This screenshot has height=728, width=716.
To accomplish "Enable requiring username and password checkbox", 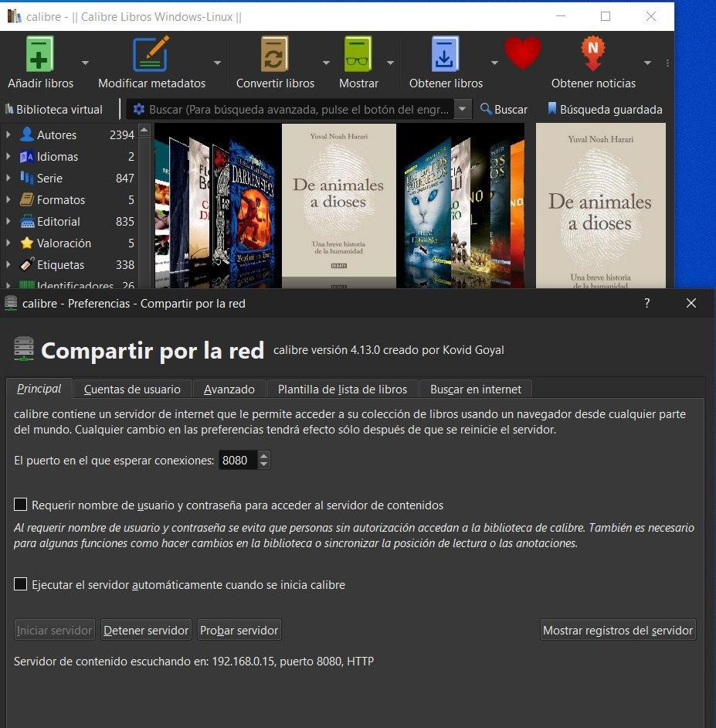I will point(20,504).
